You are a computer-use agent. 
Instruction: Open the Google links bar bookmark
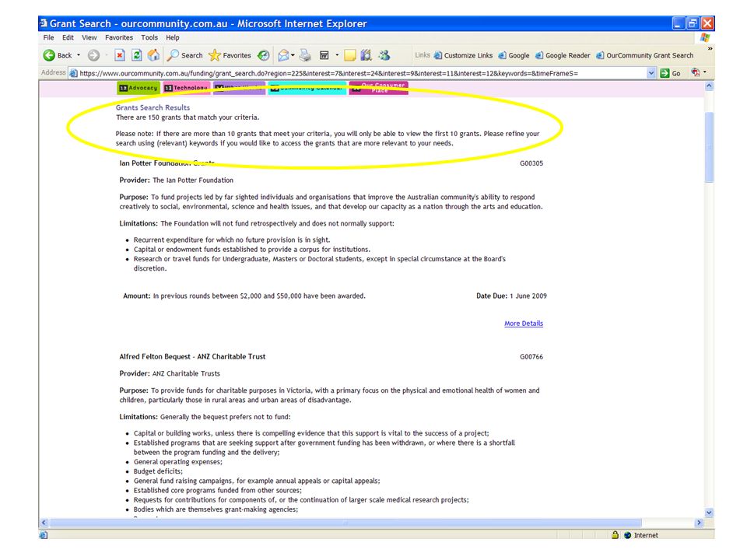click(x=514, y=55)
